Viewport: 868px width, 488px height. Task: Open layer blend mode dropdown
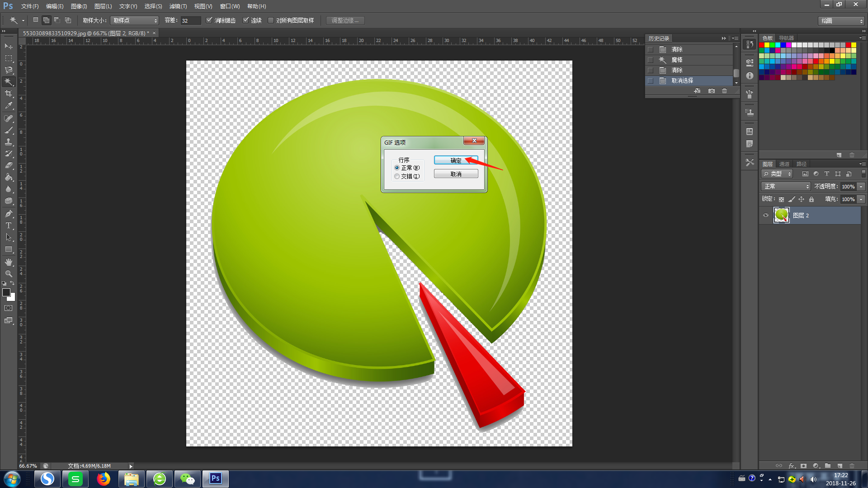(786, 186)
